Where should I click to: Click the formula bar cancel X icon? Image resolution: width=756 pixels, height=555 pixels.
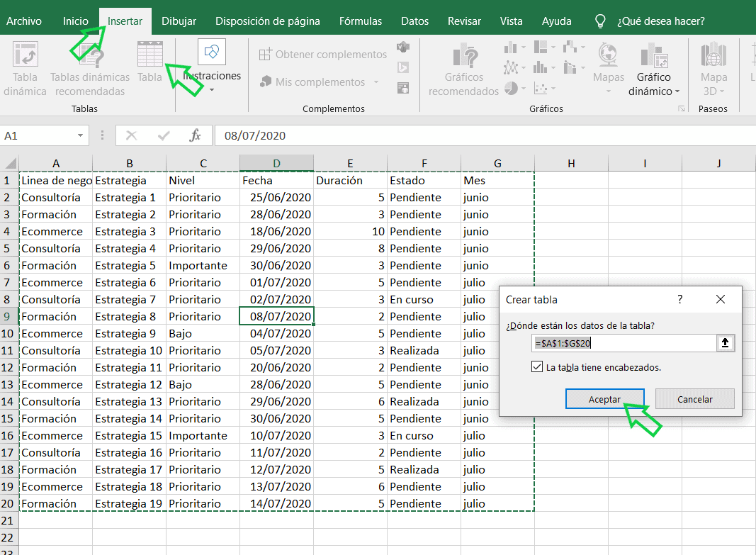(131, 136)
